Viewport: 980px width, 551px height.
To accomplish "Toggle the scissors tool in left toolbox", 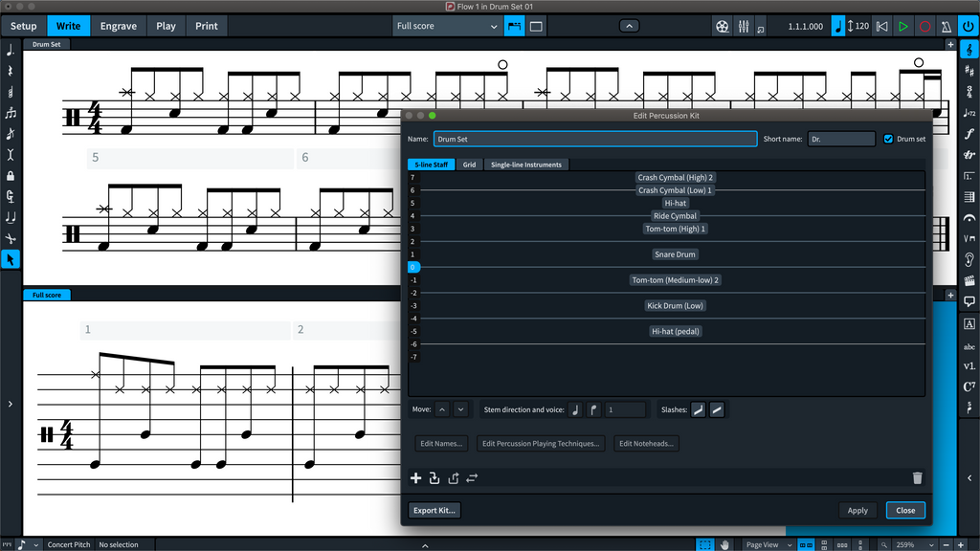I will coord(11,238).
